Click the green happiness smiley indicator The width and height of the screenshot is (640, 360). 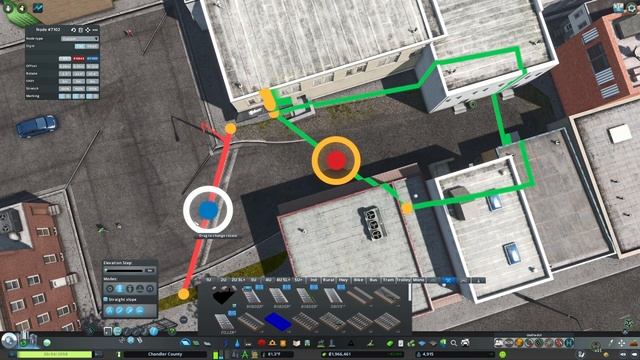pyautogui.click(x=502, y=354)
